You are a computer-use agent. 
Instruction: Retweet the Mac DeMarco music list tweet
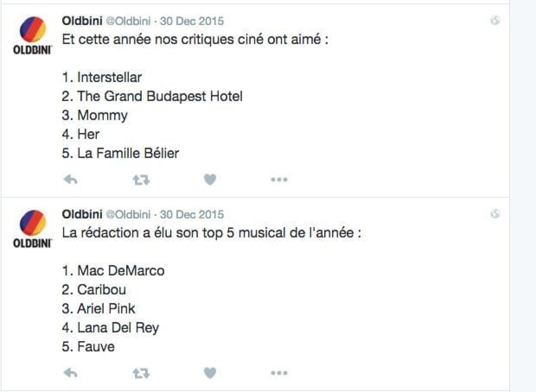140,373
